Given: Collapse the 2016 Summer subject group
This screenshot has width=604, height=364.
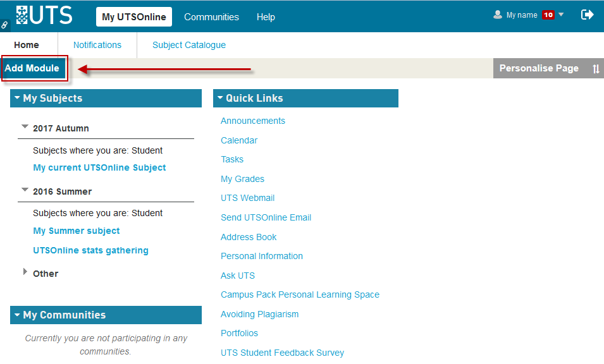Looking at the screenshot, I should pyautogui.click(x=25, y=190).
